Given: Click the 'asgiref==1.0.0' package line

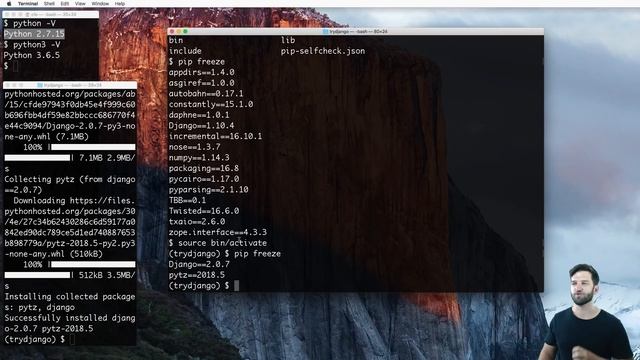Looking at the screenshot, I should (x=202, y=83).
